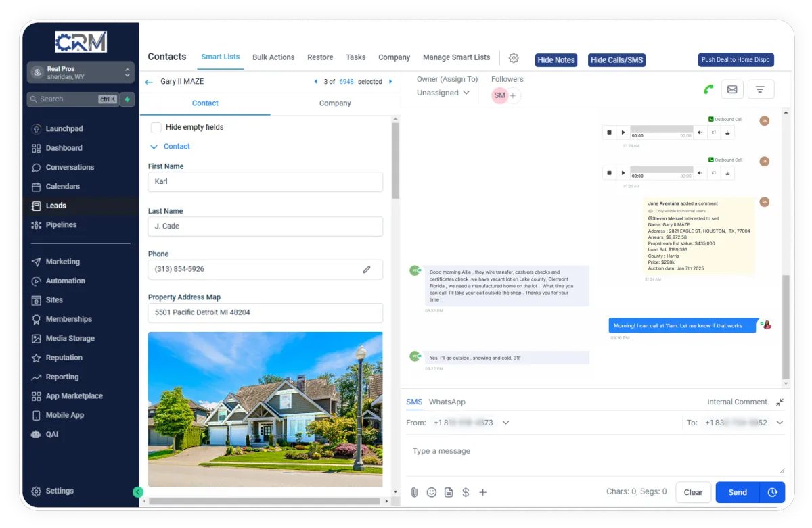Open the Marketing paper-plane icon

(x=37, y=262)
